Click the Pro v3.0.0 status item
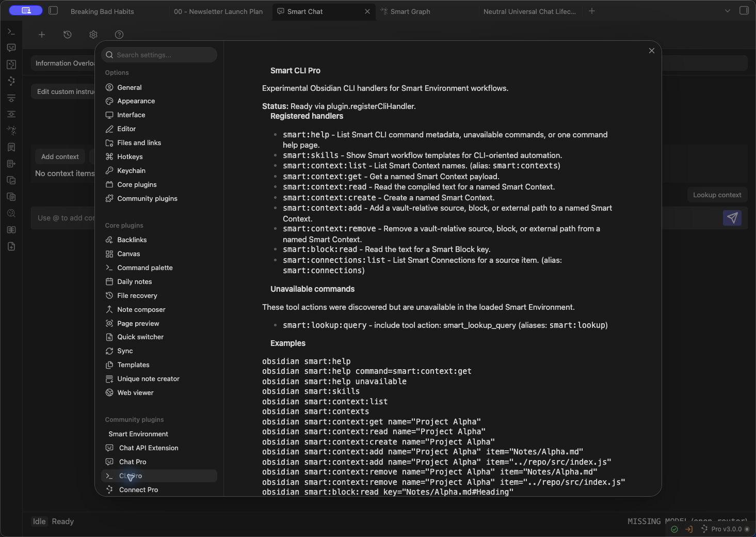 (726, 529)
